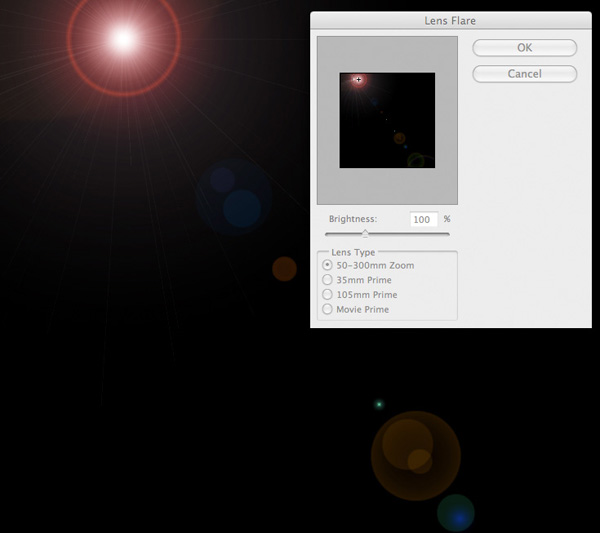Click the blue-green circle at canvas bottom
The width and height of the screenshot is (600, 533).
point(456,513)
